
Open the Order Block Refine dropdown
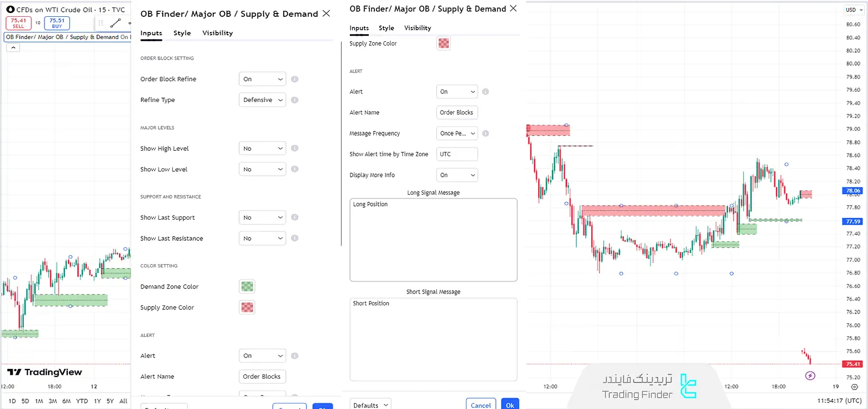click(x=262, y=79)
